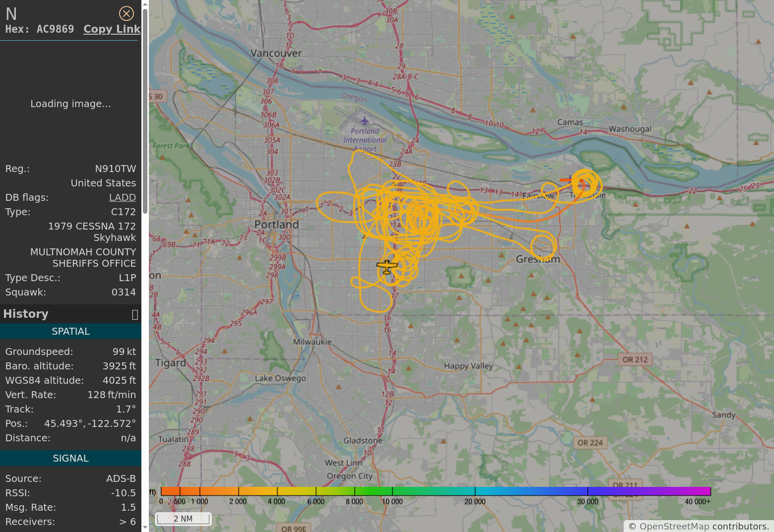
Task: Click the scrollbar up arrow in sidebar
Action: (x=145, y=4)
